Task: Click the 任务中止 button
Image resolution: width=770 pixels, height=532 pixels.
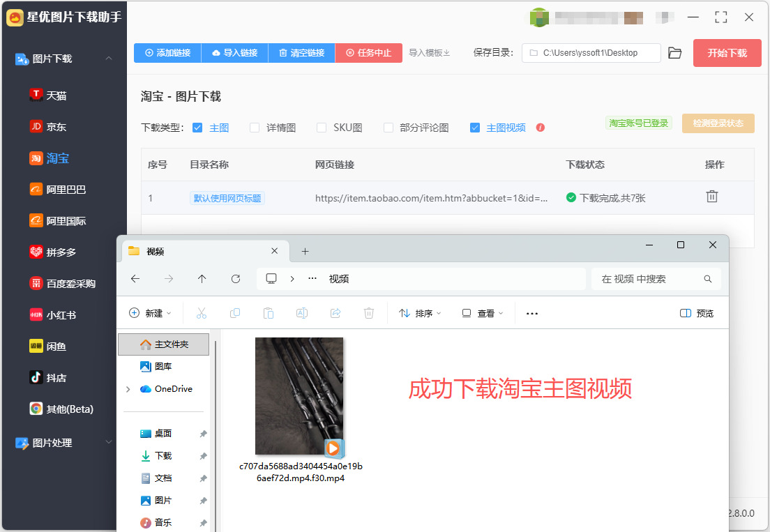Action: tap(369, 53)
